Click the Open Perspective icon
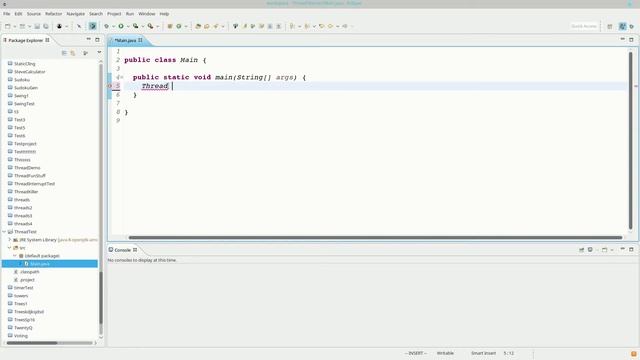Screen dimensions: 640x360 pyautogui.click(x=610, y=26)
